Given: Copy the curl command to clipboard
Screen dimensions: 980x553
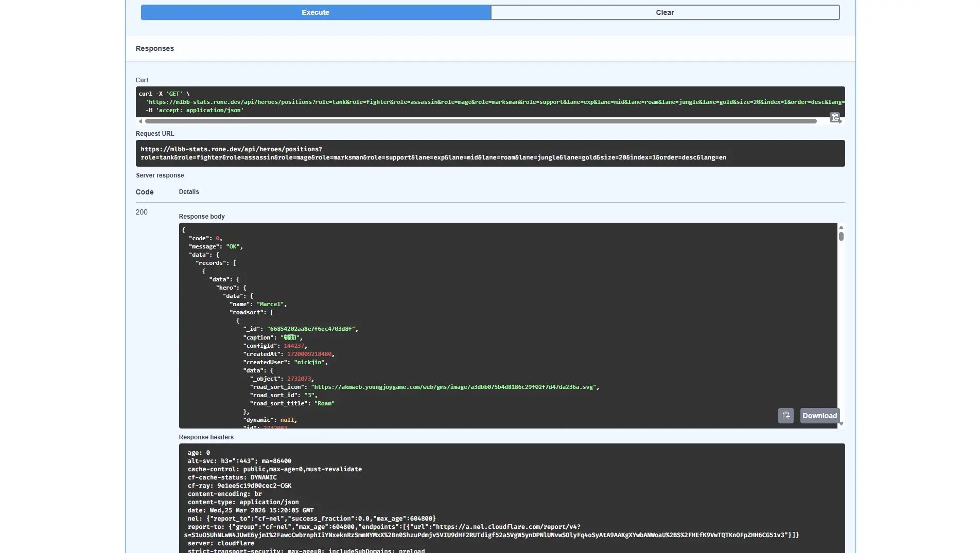Looking at the screenshot, I should point(835,117).
